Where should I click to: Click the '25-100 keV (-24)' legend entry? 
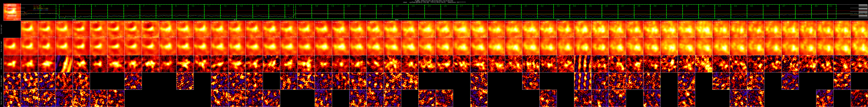[x=41, y=8]
